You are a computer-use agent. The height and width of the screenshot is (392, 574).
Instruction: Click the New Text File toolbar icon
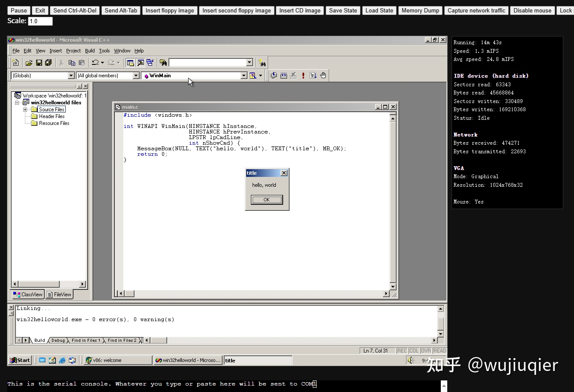[x=15, y=63]
